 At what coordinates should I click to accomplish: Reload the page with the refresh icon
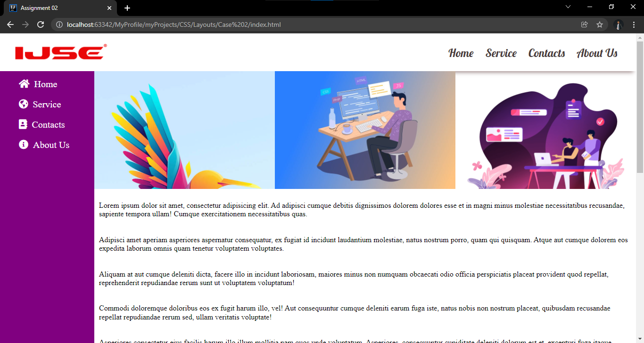click(41, 24)
